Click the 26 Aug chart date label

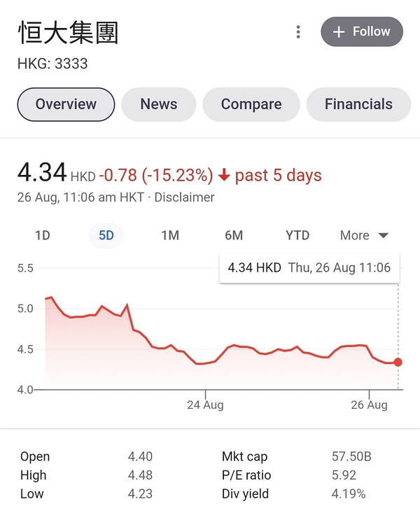tap(369, 405)
